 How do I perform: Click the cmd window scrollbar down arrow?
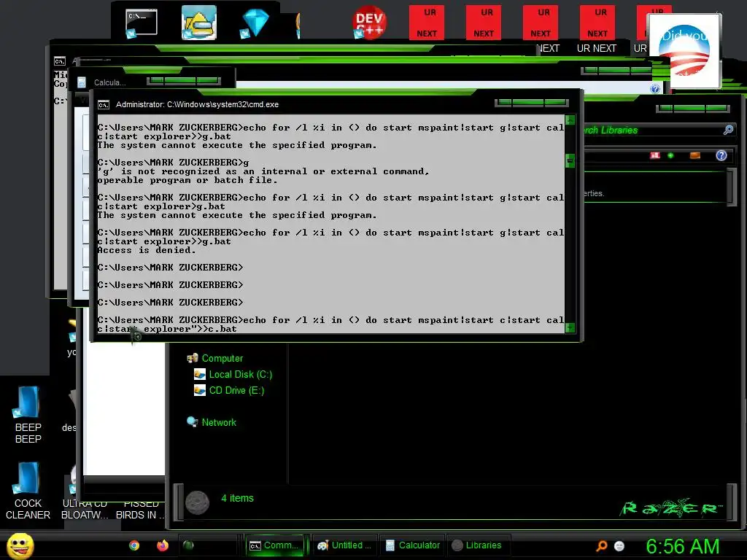pos(570,327)
